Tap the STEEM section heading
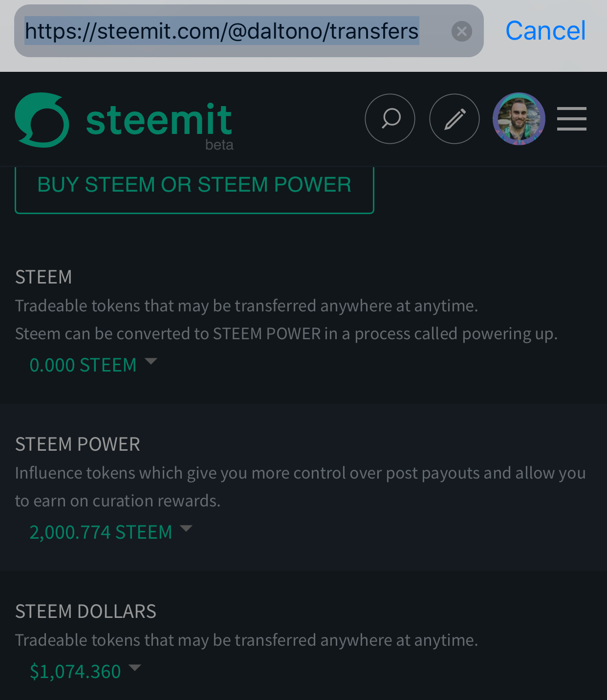This screenshot has width=607, height=700. point(43,277)
